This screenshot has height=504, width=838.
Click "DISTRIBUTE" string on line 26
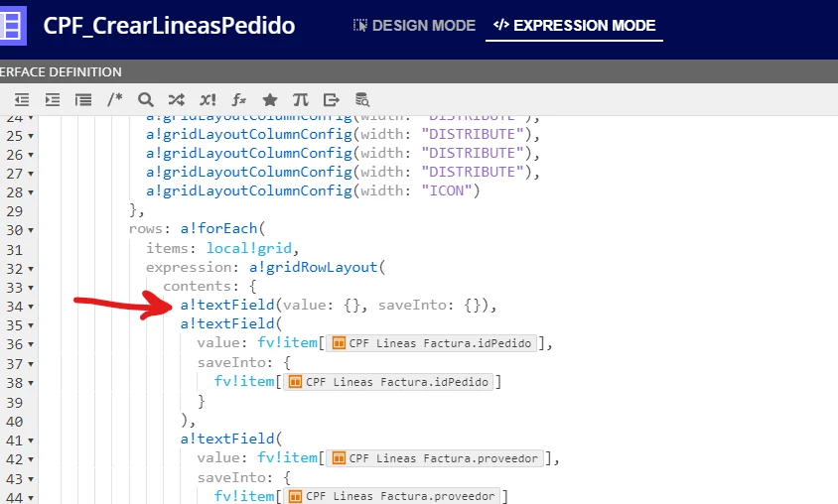coord(473,153)
